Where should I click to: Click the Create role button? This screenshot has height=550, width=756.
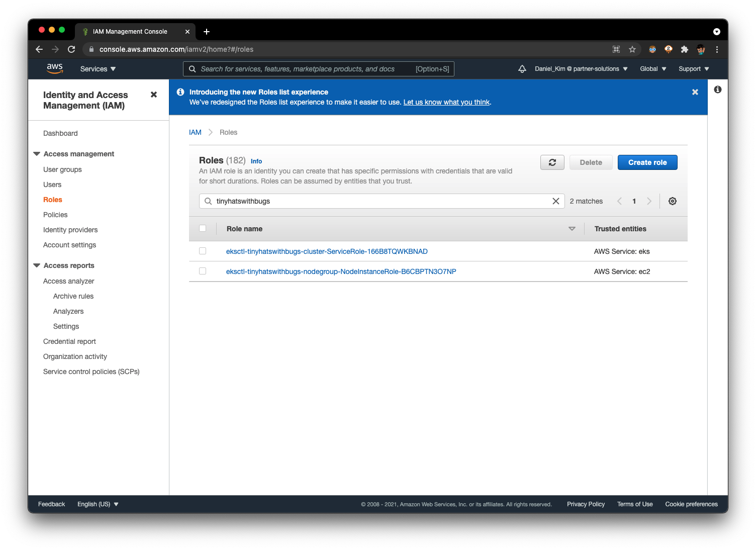(647, 162)
